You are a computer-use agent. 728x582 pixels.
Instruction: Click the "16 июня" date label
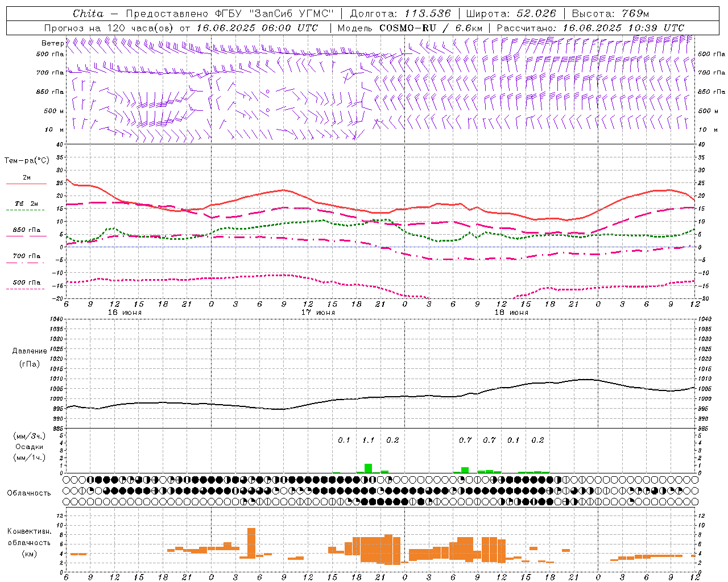click(x=125, y=313)
